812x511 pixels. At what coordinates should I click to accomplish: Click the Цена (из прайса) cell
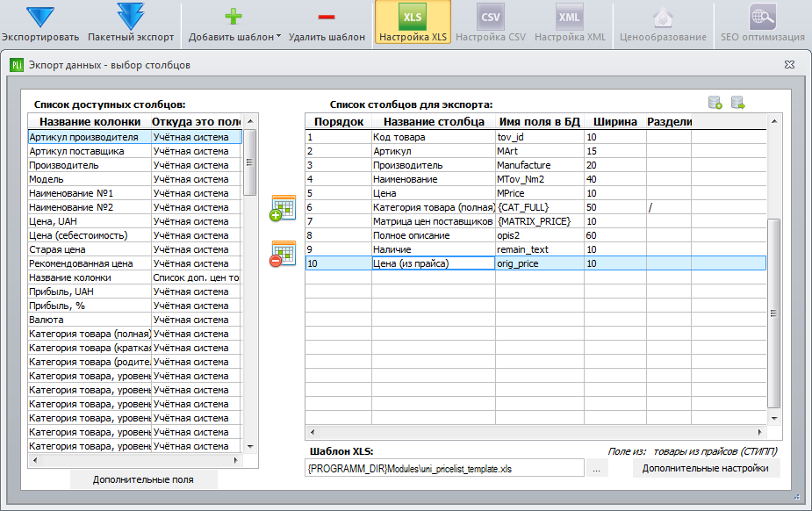click(x=434, y=263)
